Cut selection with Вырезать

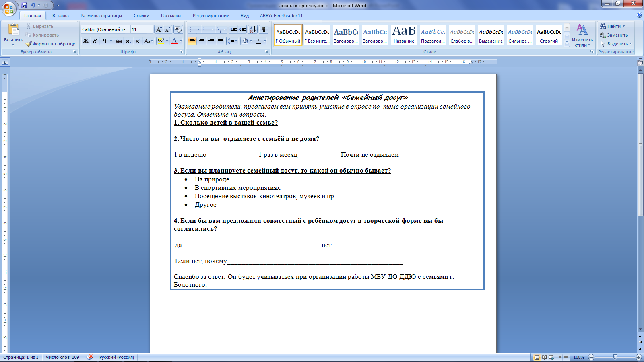click(39, 26)
